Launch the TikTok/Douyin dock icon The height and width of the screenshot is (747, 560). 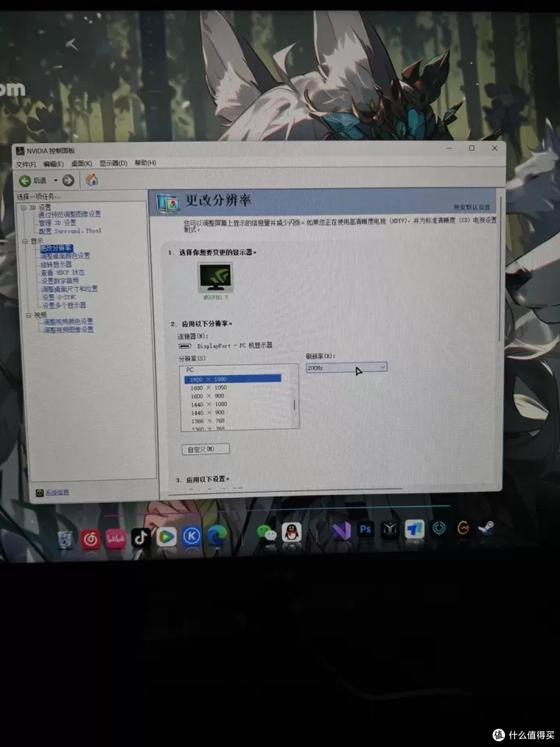click(141, 538)
